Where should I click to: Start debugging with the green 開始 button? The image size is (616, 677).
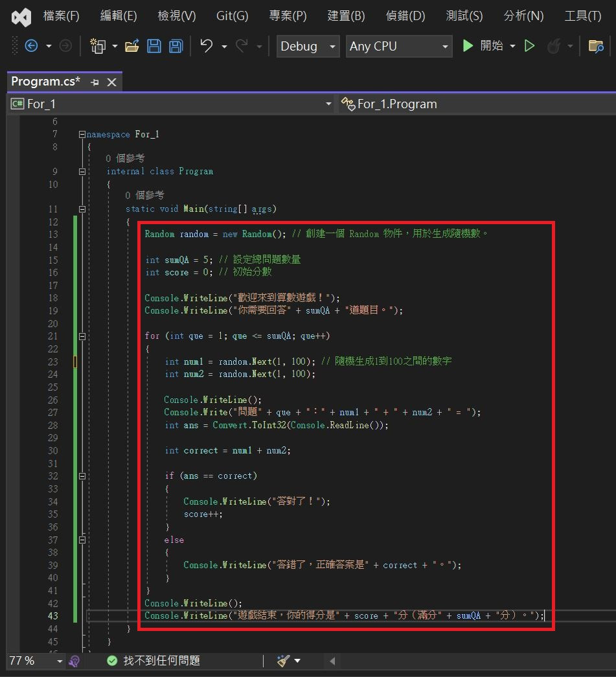(x=483, y=45)
